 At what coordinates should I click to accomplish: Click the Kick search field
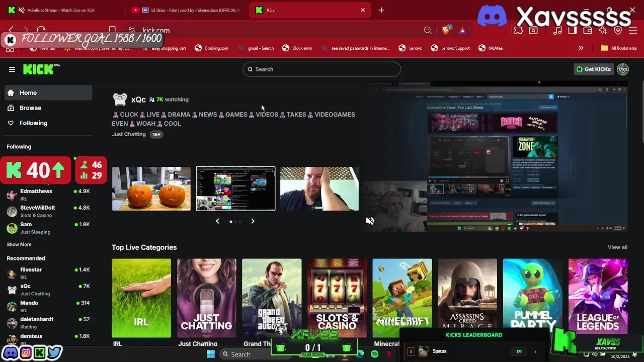pos(322,69)
